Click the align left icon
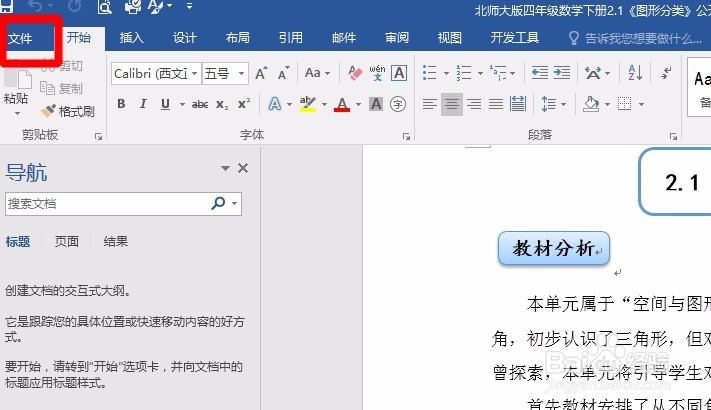Viewport: 711px width, 410px height. tap(429, 104)
